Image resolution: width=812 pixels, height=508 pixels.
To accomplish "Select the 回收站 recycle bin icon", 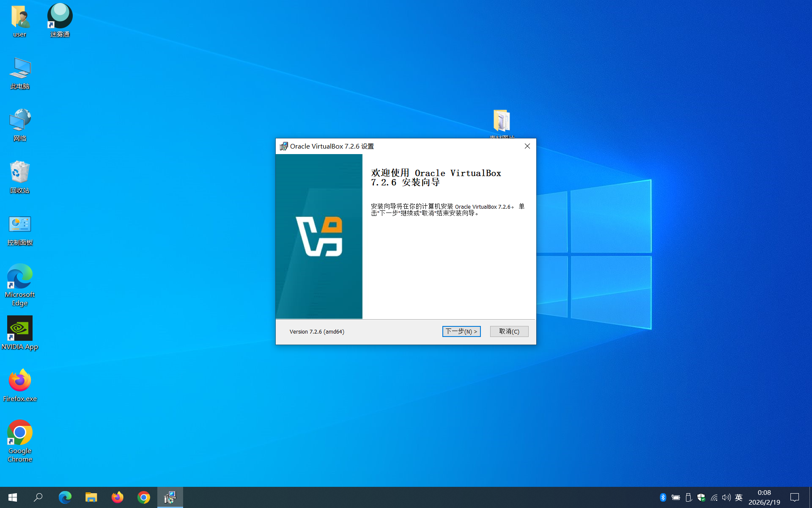I will coord(19,177).
